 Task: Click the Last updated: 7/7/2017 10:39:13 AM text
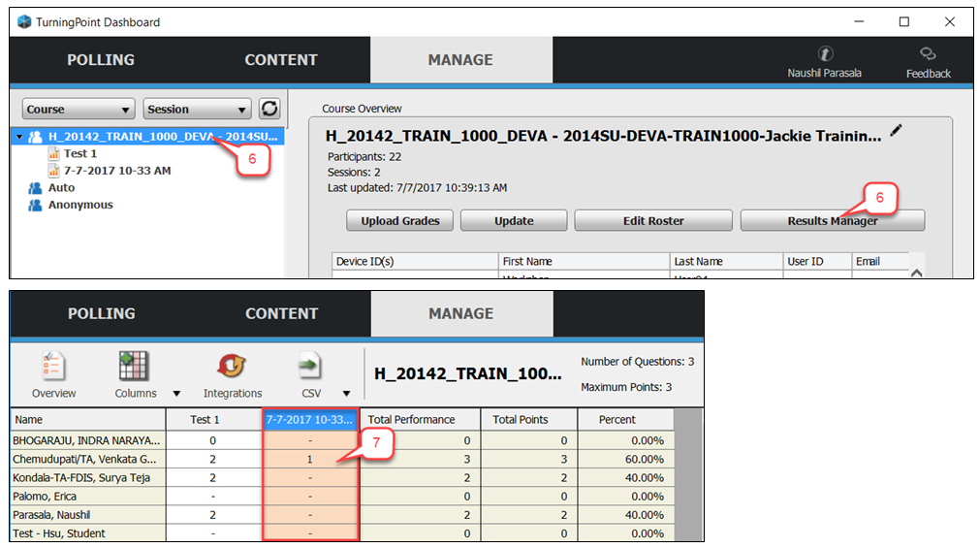(418, 187)
